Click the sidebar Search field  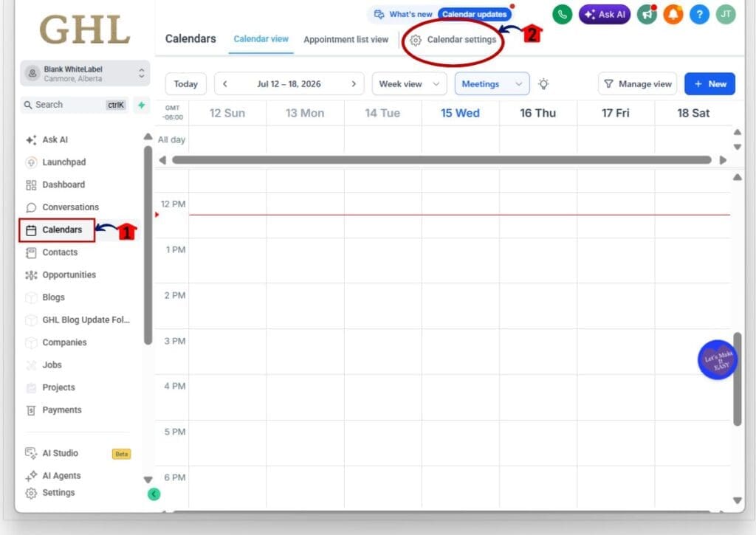(x=75, y=105)
